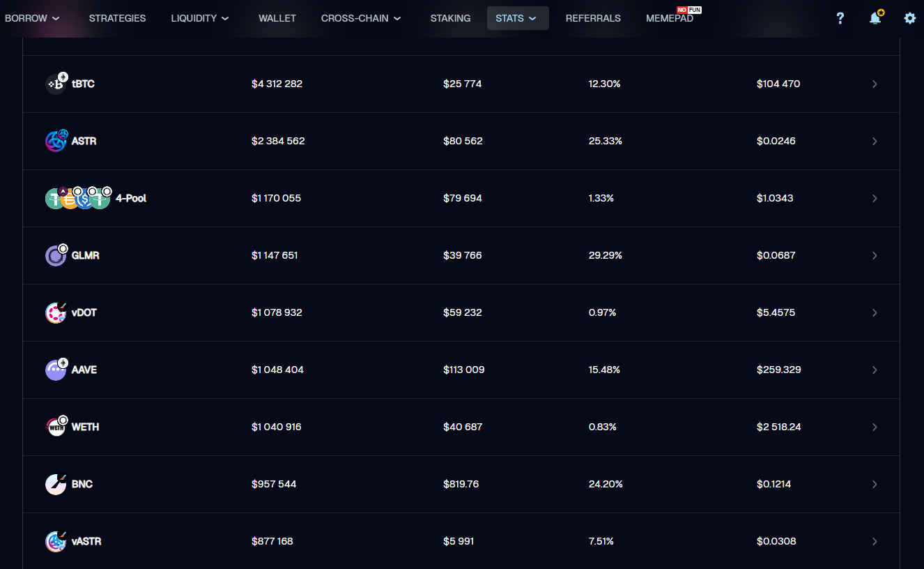Expand the vDOT row chevron

[875, 312]
